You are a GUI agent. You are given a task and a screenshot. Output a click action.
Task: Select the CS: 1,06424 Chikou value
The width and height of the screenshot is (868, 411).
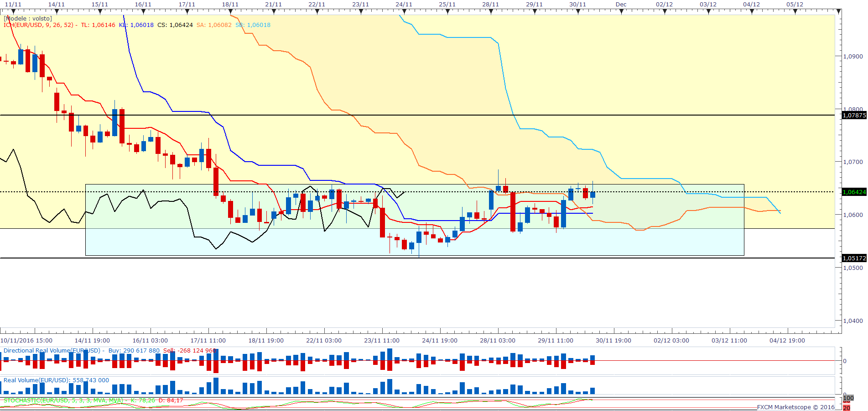pyautogui.click(x=175, y=25)
